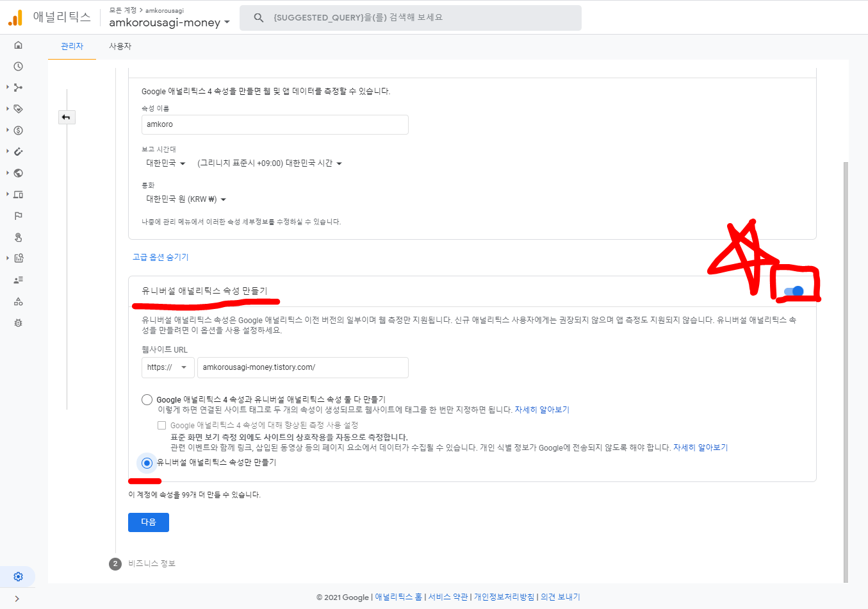The width and height of the screenshot is (868, 609).
Task: Open the Audiences person-list icon
Action: click(18, 279)
